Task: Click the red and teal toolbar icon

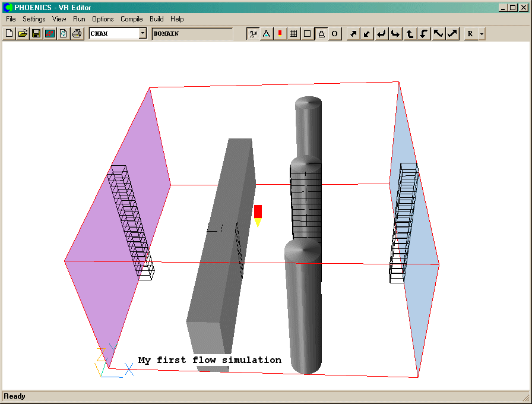Action: pyautogui.click(x=50, y=34)
